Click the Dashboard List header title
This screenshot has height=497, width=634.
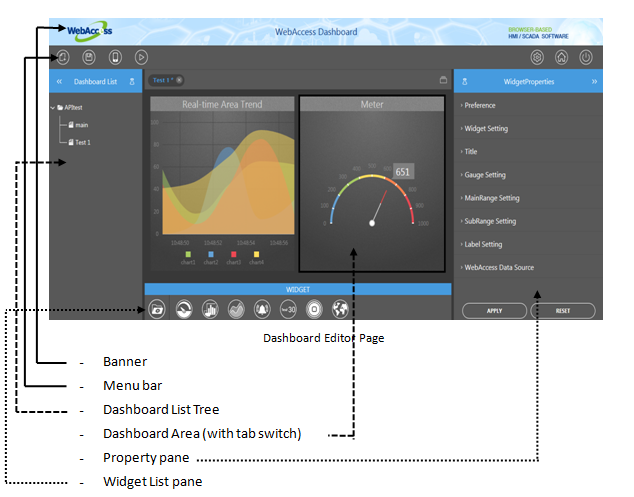click(95, 82)
